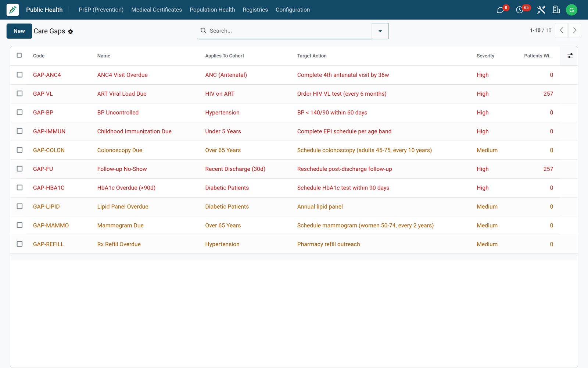This screenshot has width=588, height=368.
Task: Open the messages chat bubble icon
Action: 500,10
